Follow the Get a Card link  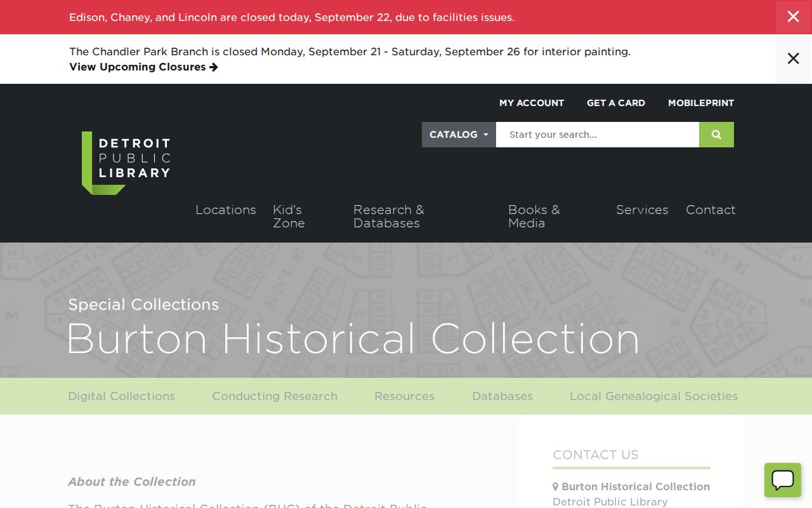(x=616, y=103)
